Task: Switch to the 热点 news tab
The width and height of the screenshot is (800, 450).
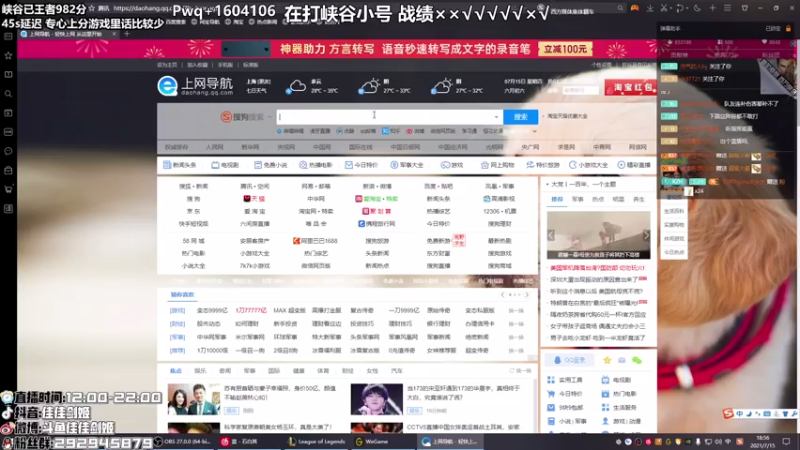Action: tap(597, 199)
